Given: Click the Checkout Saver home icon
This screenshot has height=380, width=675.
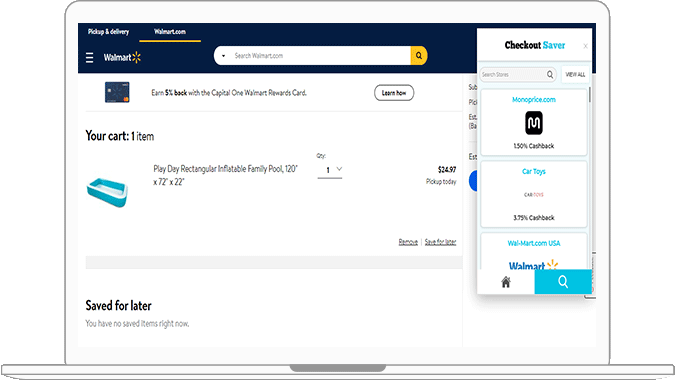Looking at the screenshot, I should [x=506, y=282].
